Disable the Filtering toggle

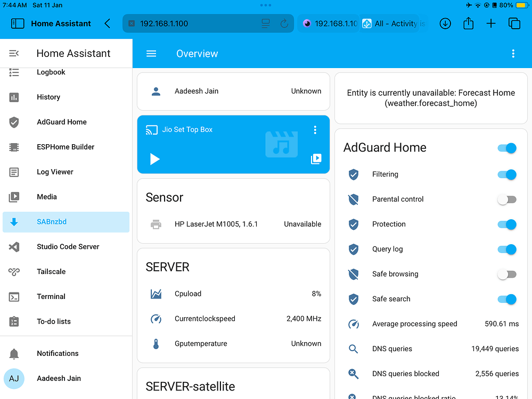pos(506,174)
